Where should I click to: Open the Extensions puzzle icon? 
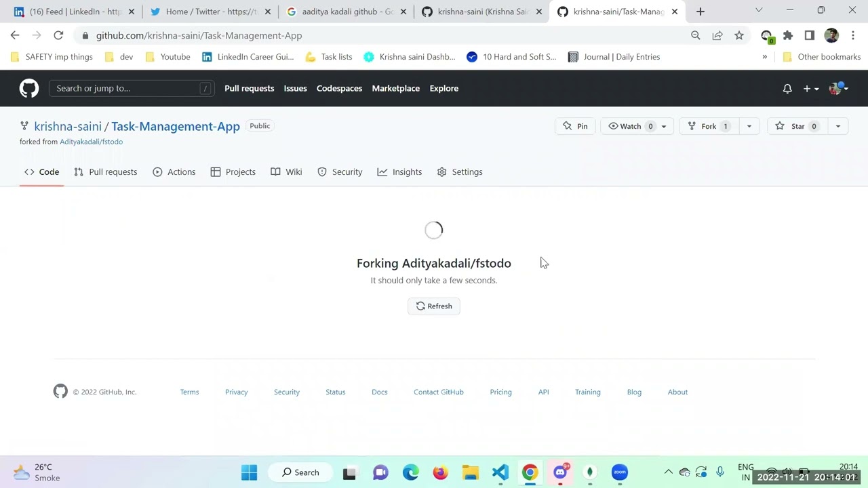(x=788, y=35)
